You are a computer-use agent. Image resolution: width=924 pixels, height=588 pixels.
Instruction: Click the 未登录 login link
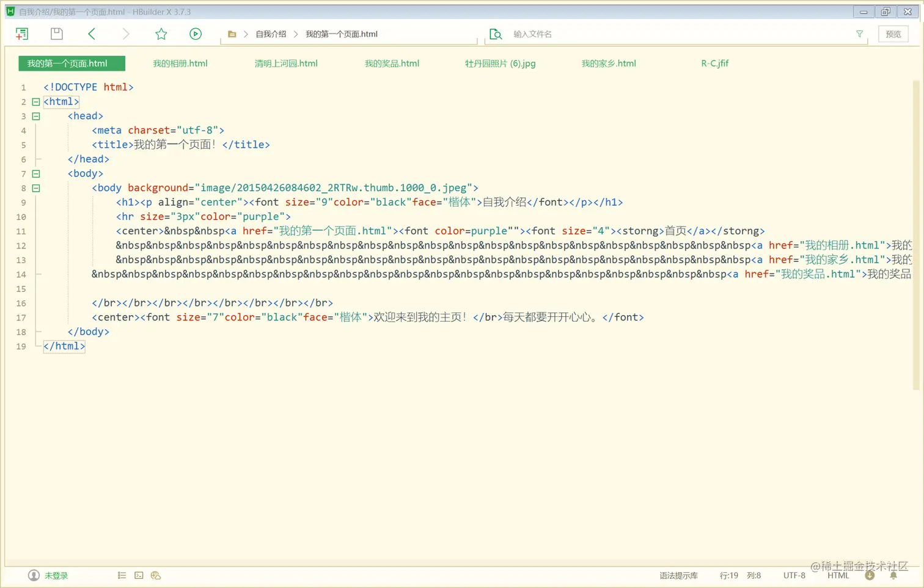[56, 576]
